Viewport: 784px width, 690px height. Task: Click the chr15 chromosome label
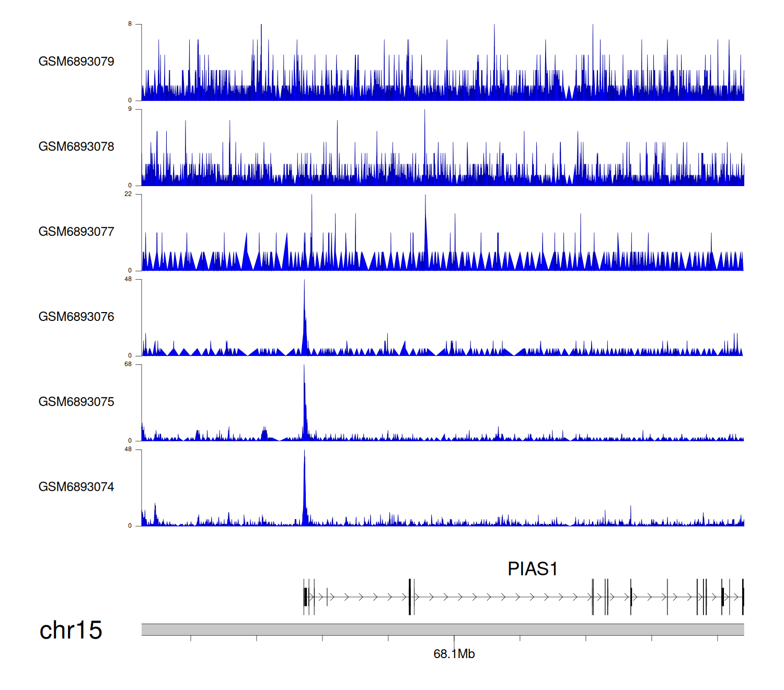coord(71,630)
